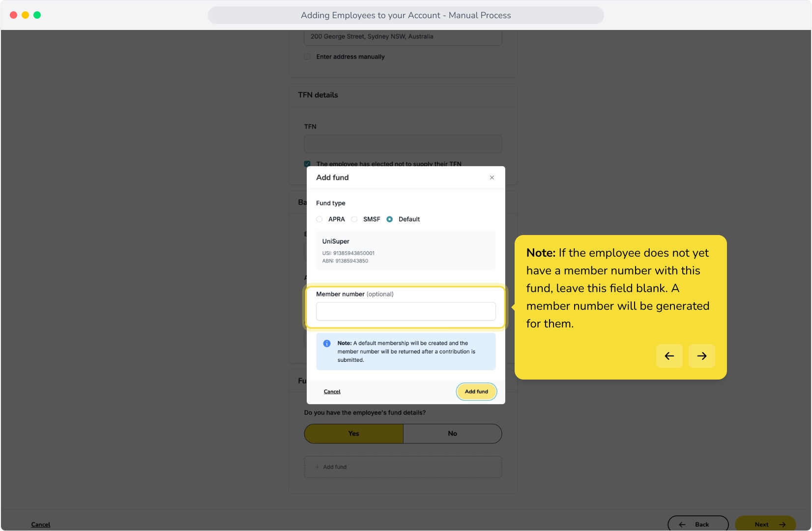Screen dimensions: 812x531
Task: Select the APRA fund type
Action: [x=319, y=219]
